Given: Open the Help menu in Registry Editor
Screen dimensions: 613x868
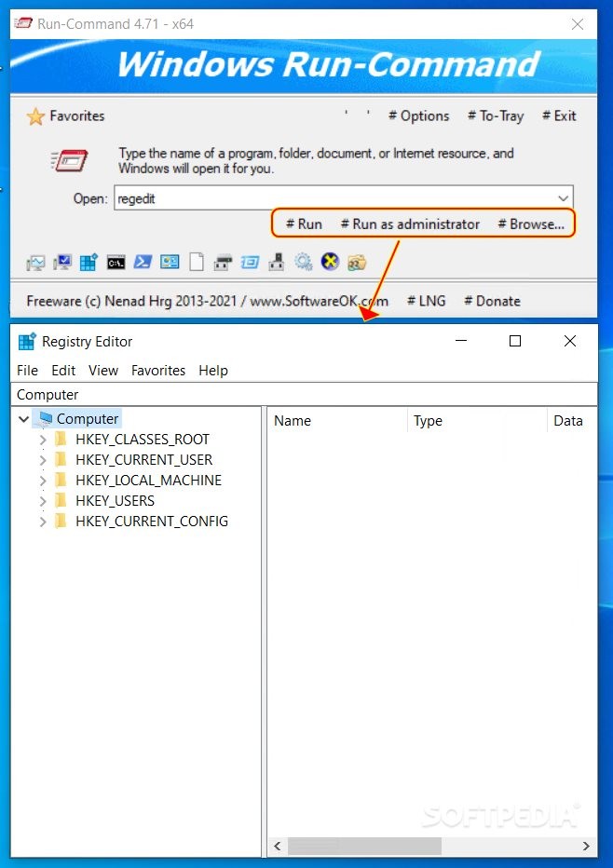Looking at the screenshot, I should click(213, 371).
